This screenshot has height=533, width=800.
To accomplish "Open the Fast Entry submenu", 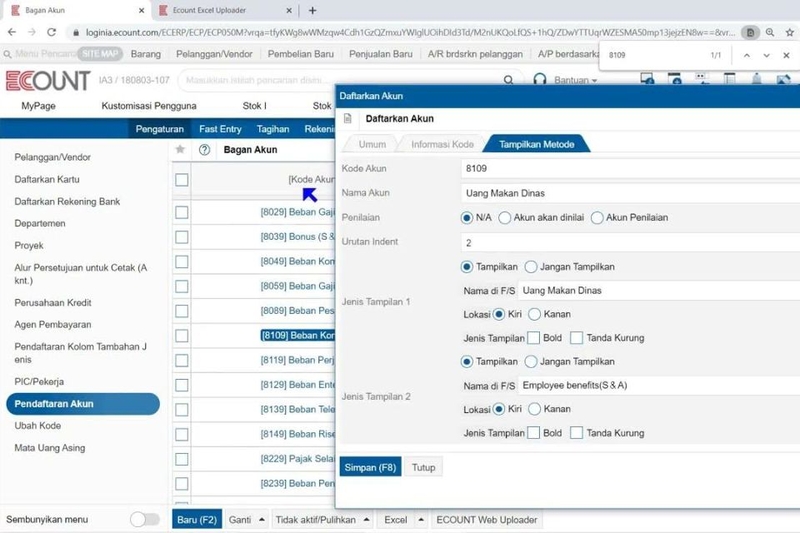I will pyautogui.click(x=220, y=129).
